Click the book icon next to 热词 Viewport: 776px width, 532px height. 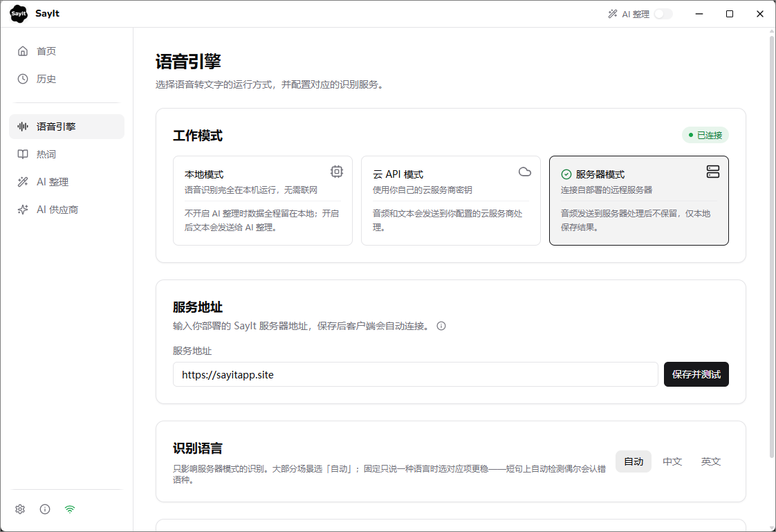[23, 154]
